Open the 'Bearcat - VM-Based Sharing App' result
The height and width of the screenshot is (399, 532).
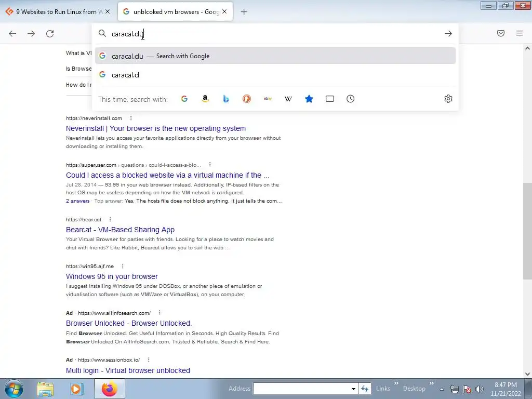click(120, 230)
